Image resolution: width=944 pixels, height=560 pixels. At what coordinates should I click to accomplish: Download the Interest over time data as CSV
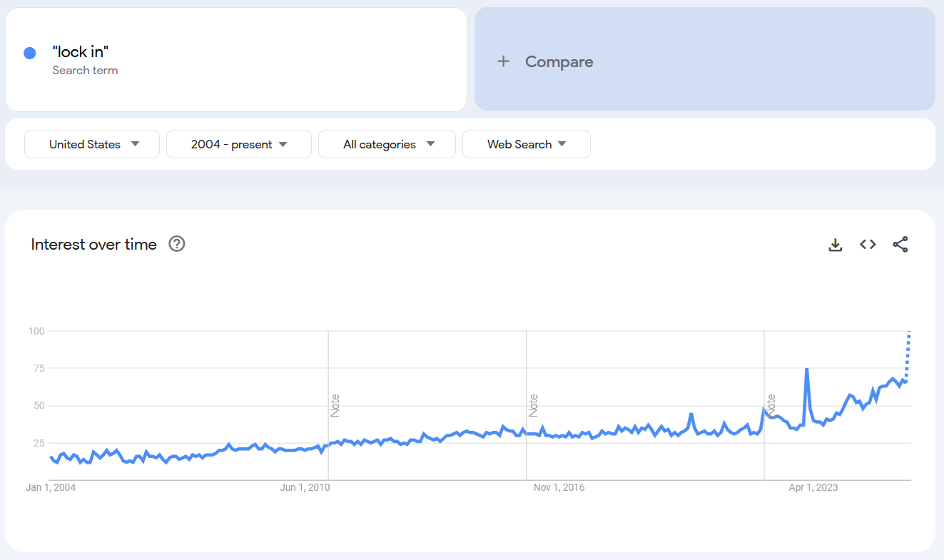835,244
